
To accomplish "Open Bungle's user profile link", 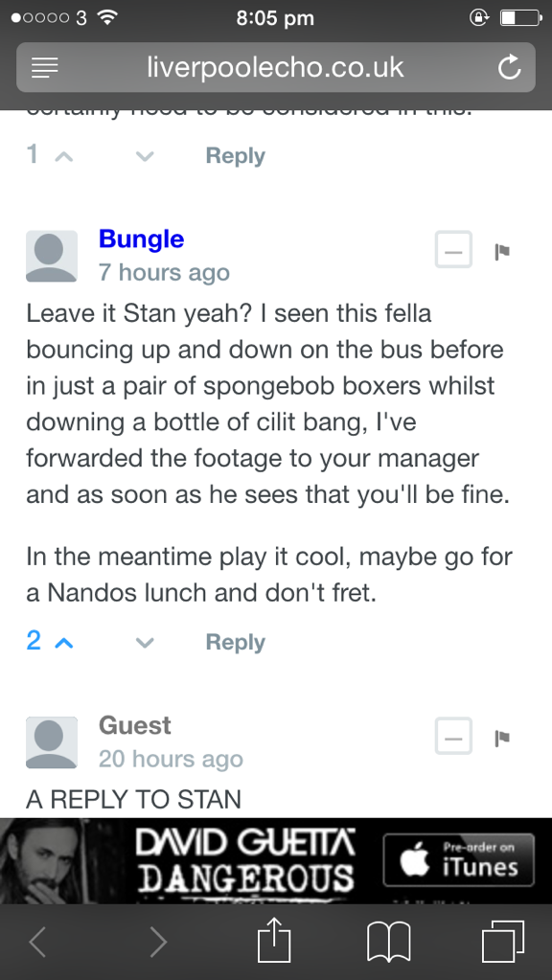I will coord(141,239).
